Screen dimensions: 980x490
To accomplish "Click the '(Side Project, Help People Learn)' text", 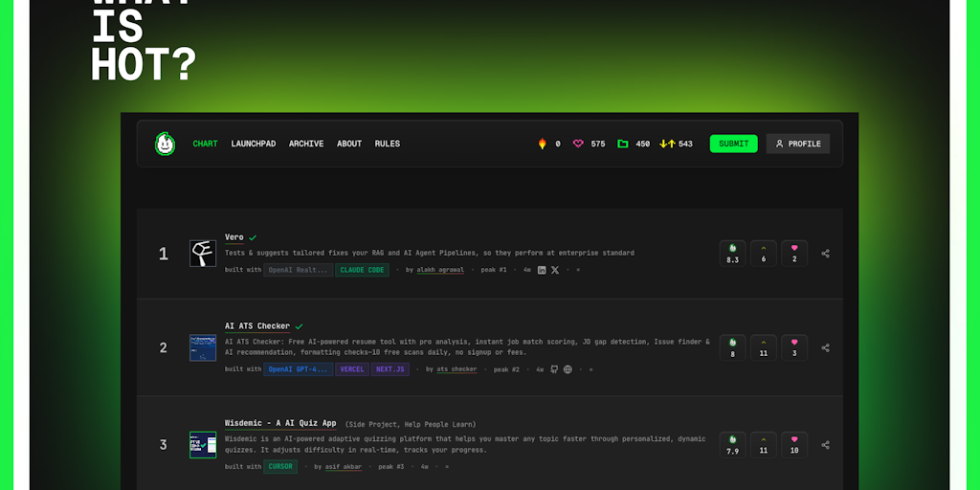I will (x=411, y=424).
